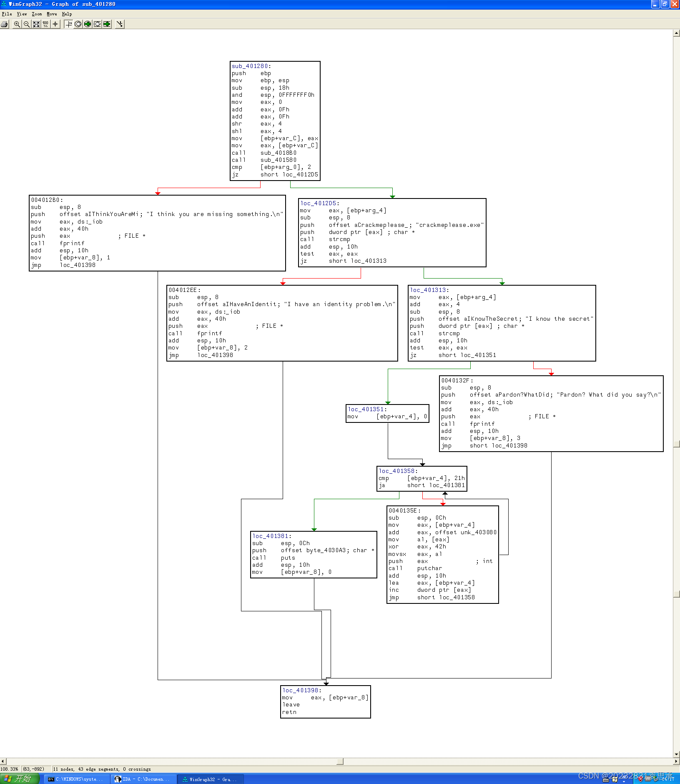This screenshot has height=784, width=680.
Task: Click node label 0040135E
Action: [x=404, y=510]
